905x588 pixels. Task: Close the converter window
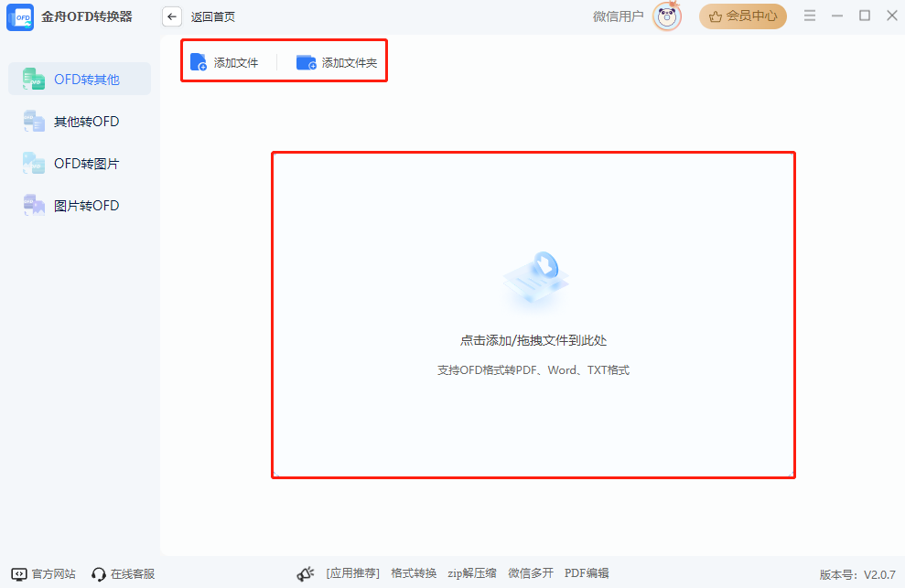[891, 16]
